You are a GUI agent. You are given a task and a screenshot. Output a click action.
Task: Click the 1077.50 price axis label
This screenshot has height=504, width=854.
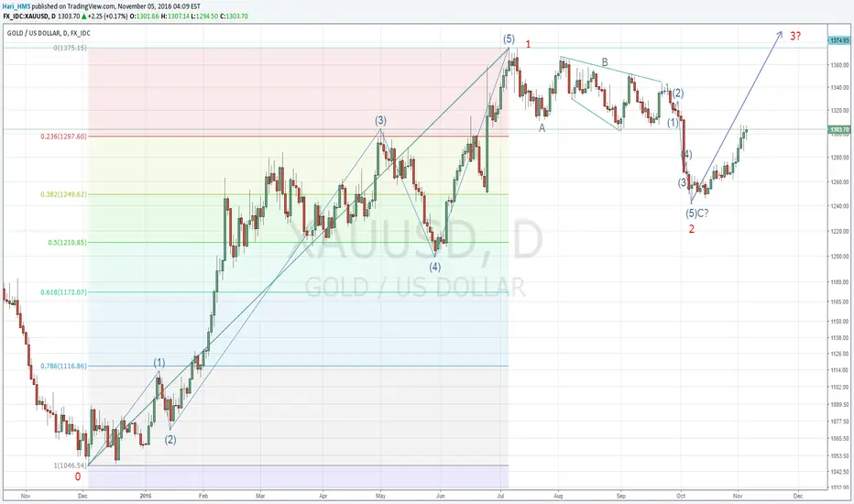click(x=840, y=422)
